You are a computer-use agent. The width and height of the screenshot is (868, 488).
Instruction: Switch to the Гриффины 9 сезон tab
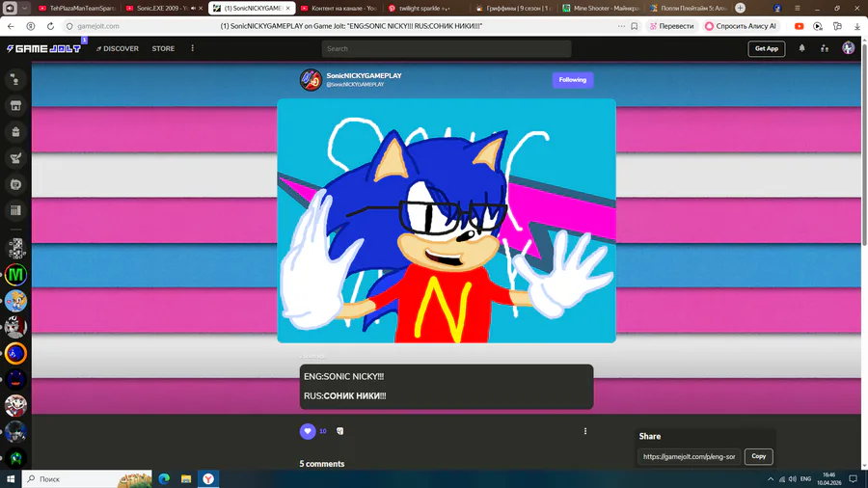514,9
